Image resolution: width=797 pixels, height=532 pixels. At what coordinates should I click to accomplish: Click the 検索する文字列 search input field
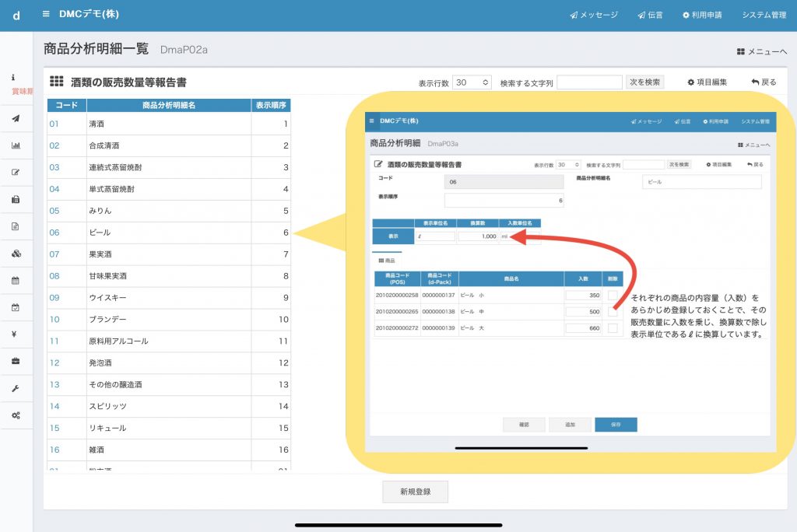(x=589, y=82)
